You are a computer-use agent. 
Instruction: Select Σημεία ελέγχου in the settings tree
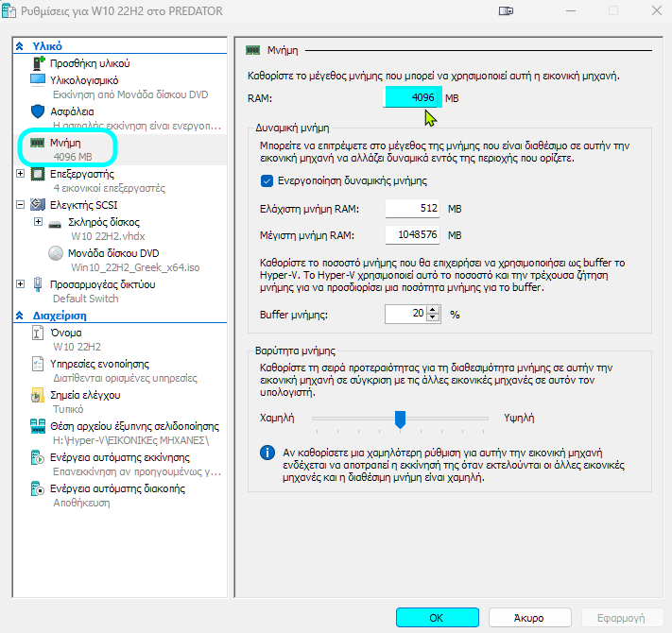coord(85,395)
